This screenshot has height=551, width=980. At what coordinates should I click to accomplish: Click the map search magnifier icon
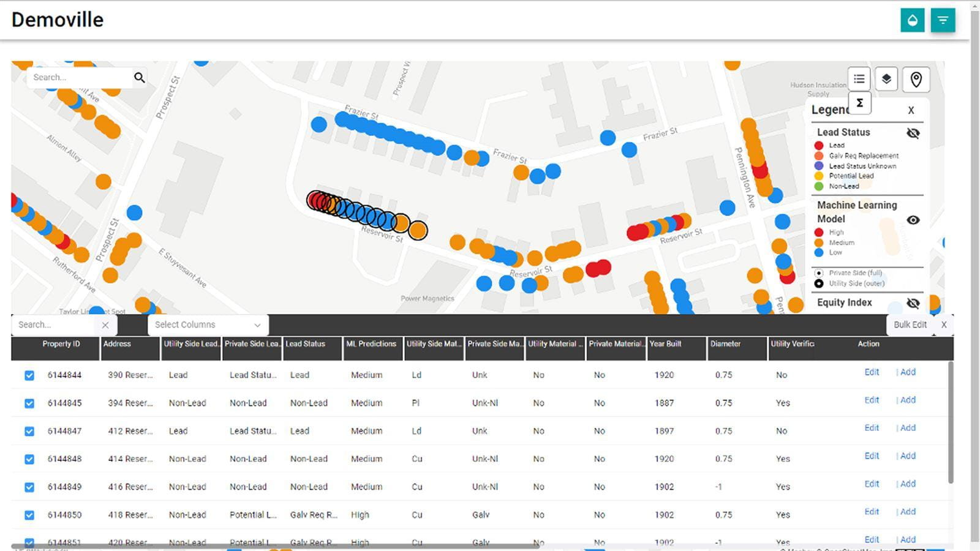140,78
